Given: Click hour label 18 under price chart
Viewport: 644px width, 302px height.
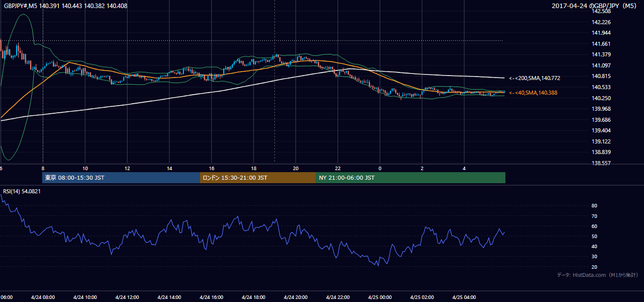Looking at the screenshot, I should coord(254,169).
